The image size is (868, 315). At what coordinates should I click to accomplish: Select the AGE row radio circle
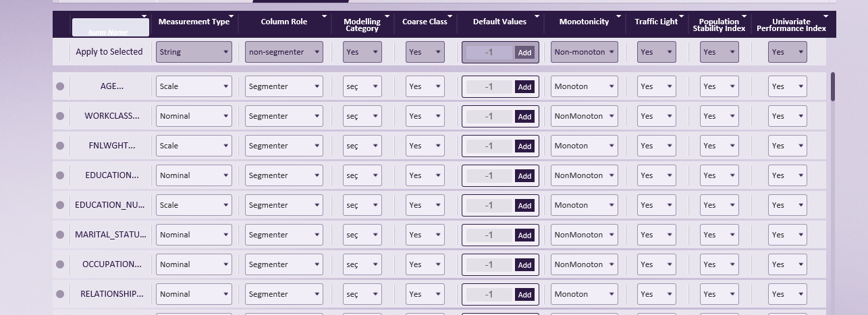click(x=60, y=86)
